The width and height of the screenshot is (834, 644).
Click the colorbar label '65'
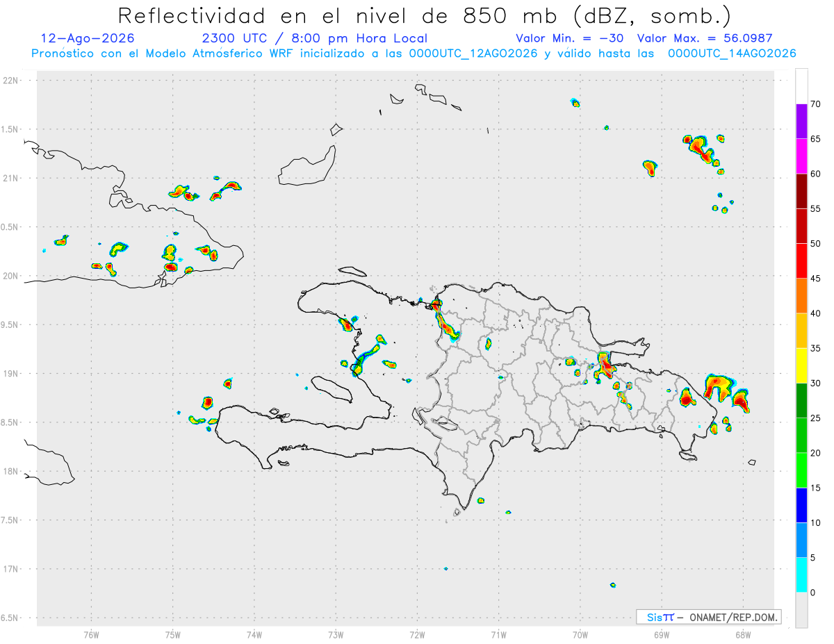(815, 139)
